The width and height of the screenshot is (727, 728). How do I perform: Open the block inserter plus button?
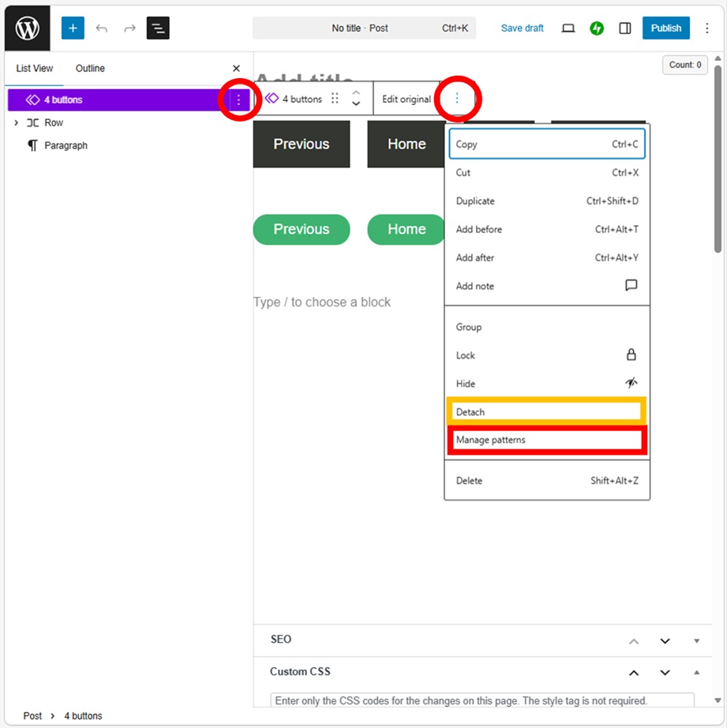[x=73, y=28]
